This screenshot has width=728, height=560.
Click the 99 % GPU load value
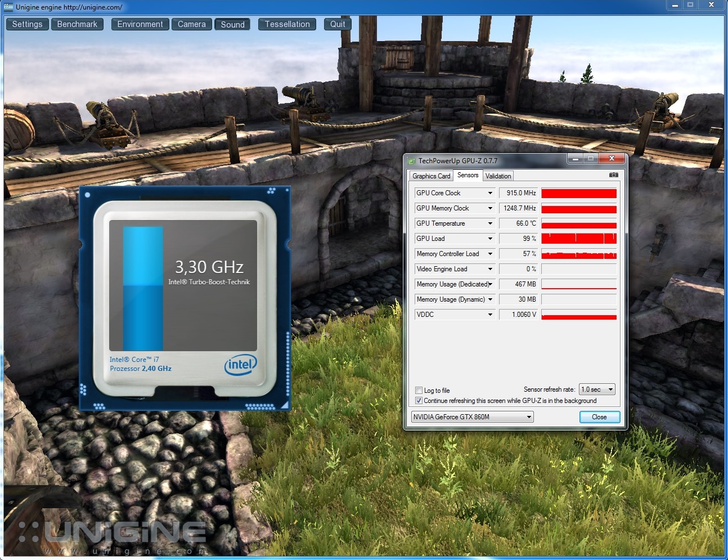click(518, 239)
